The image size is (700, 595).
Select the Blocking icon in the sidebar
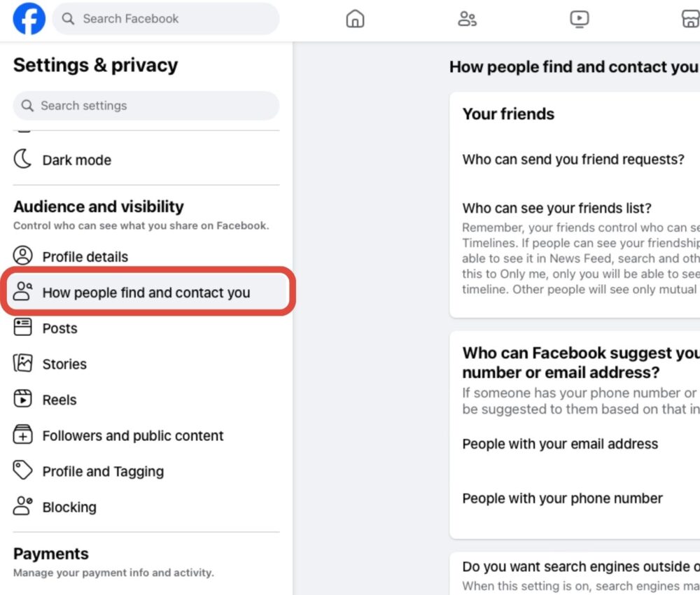[x=22, y=507]
